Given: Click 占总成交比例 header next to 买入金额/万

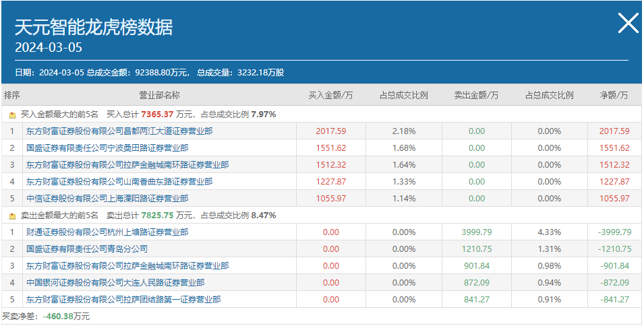Looking at the screenshot, I should [404, 96].
